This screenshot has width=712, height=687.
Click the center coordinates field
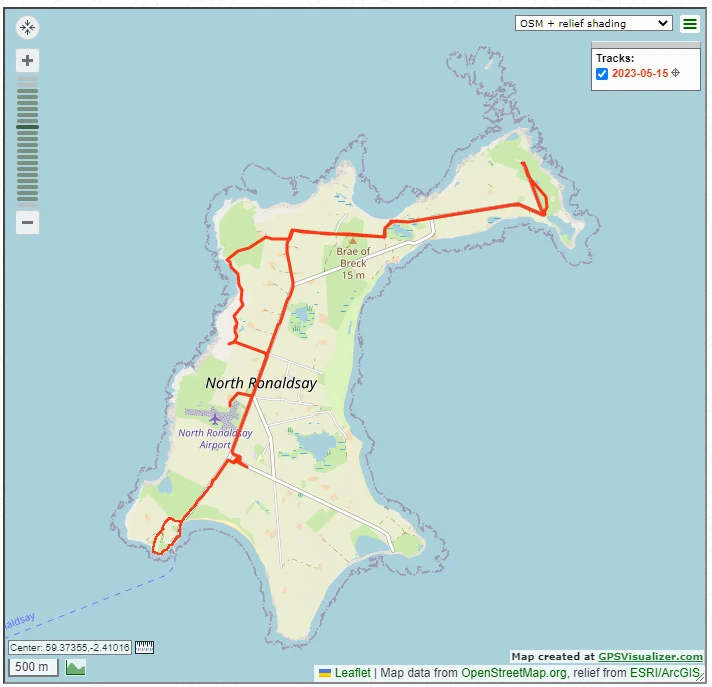[x=70, y=647]
